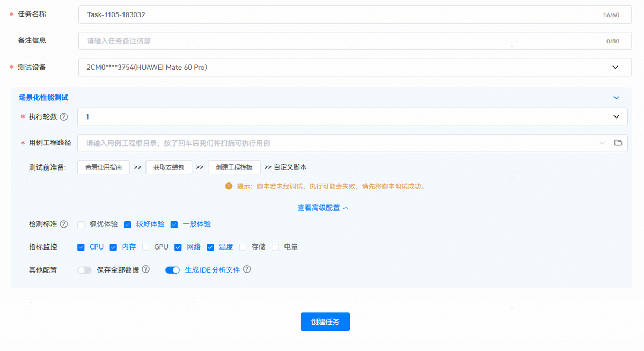The image size is (644, 351).
Task: Click the 创建任务 button
Action: (x=325, y=322)
